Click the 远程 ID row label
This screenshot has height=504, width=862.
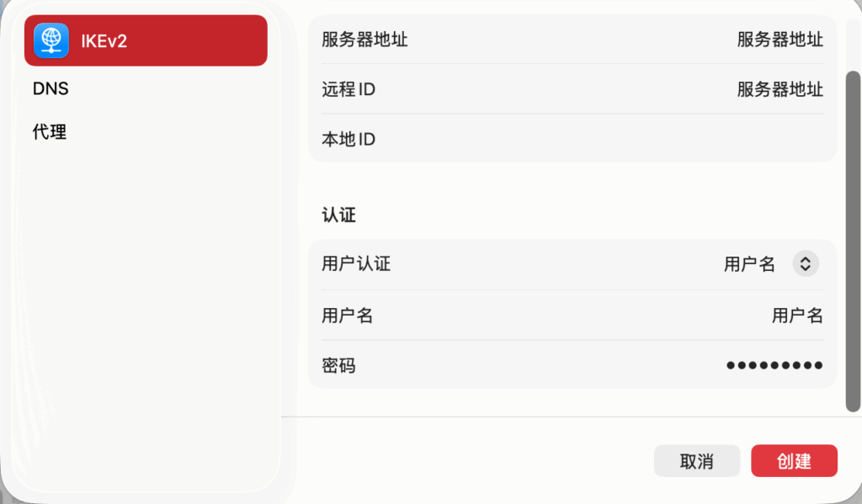click(349, 89)
